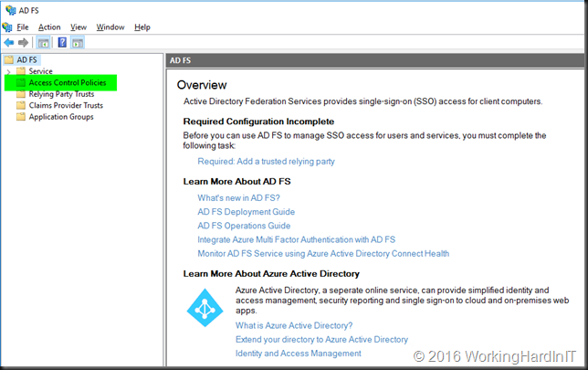Open the Help menu
This screenshot has width=588, height=370.
pos(142,27)
